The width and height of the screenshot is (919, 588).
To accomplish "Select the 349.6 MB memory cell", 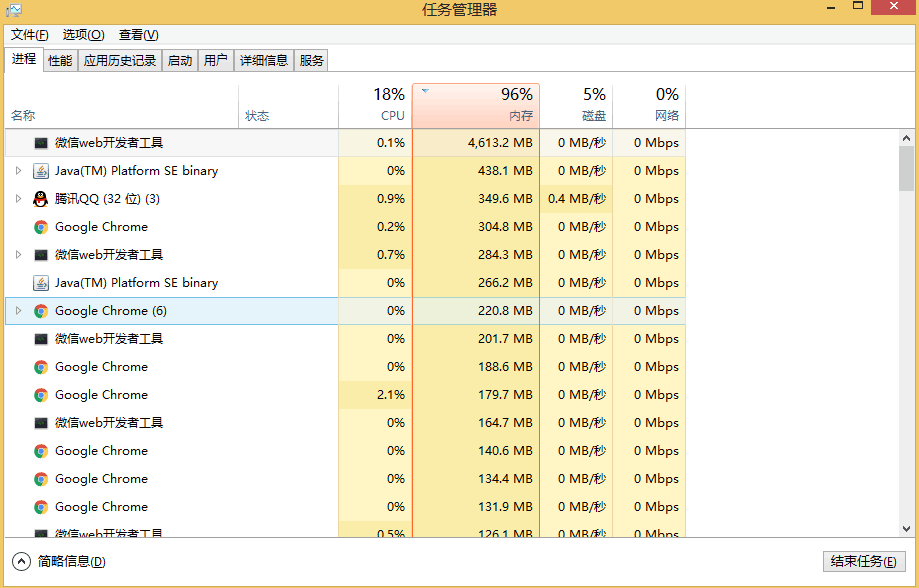I will pyautogui.click(x=476, y=199).
